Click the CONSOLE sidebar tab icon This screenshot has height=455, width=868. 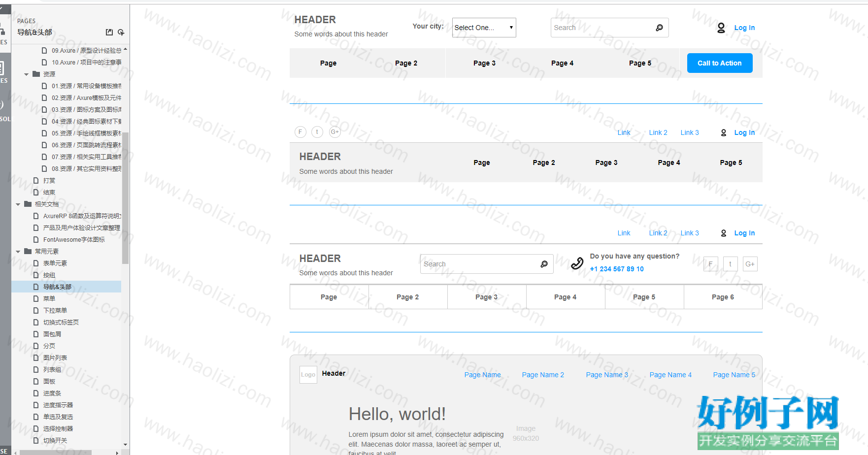1,105
